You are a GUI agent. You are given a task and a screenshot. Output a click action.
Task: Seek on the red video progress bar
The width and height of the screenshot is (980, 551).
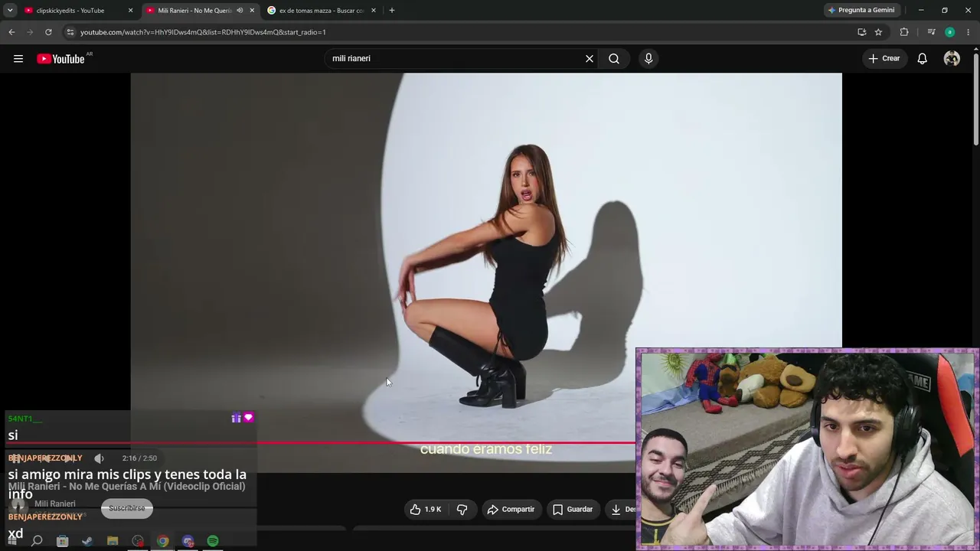[322, 442]
